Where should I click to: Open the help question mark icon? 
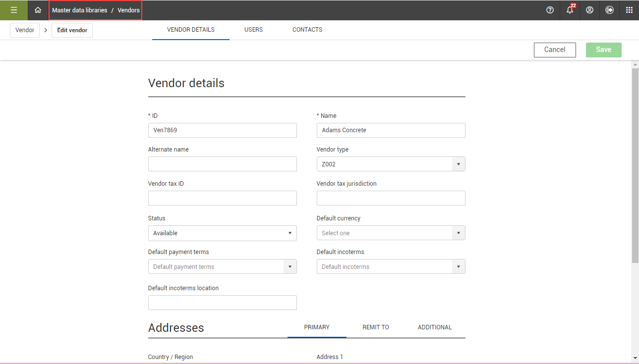tap(550, 10)
